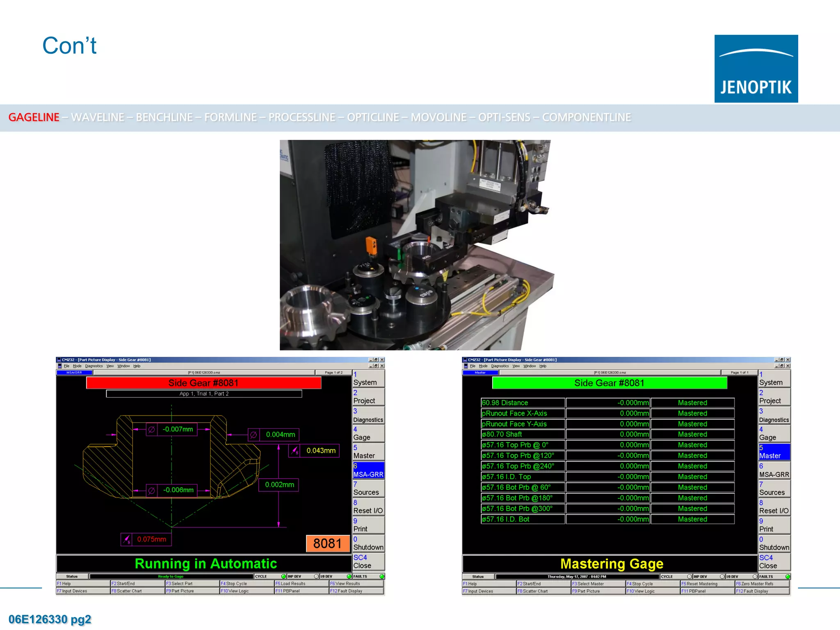Click the FAULTS indicator light in right window
Viewport: 840px width, 630px height.
coord(787,577)
